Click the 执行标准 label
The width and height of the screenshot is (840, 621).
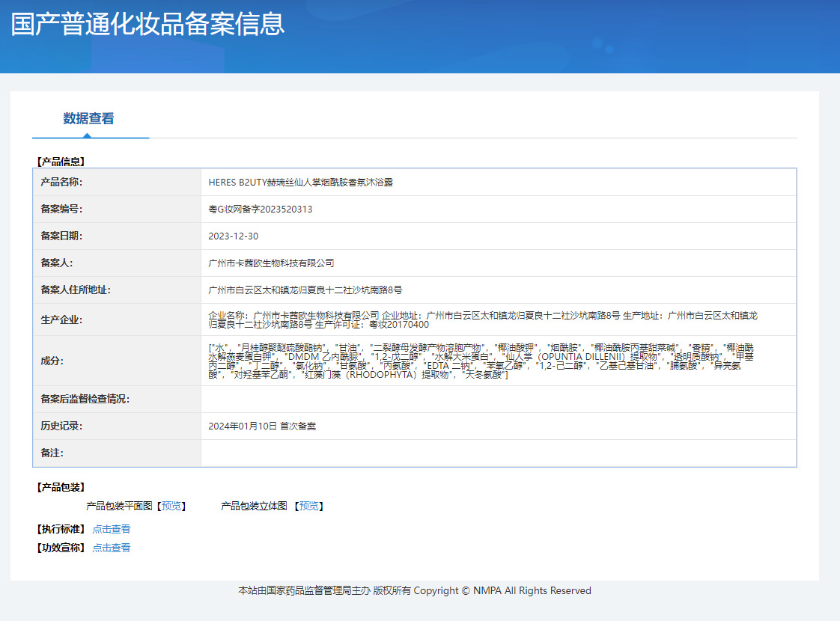pyautogui.click(x=61, y=529)
